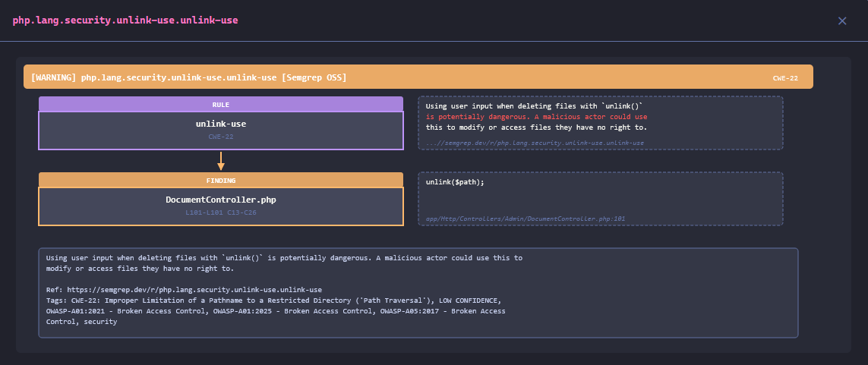Open the DocumentController.php:101 file path link
The height and width of the screenshot is (365, 868).
tap(526, 219)
